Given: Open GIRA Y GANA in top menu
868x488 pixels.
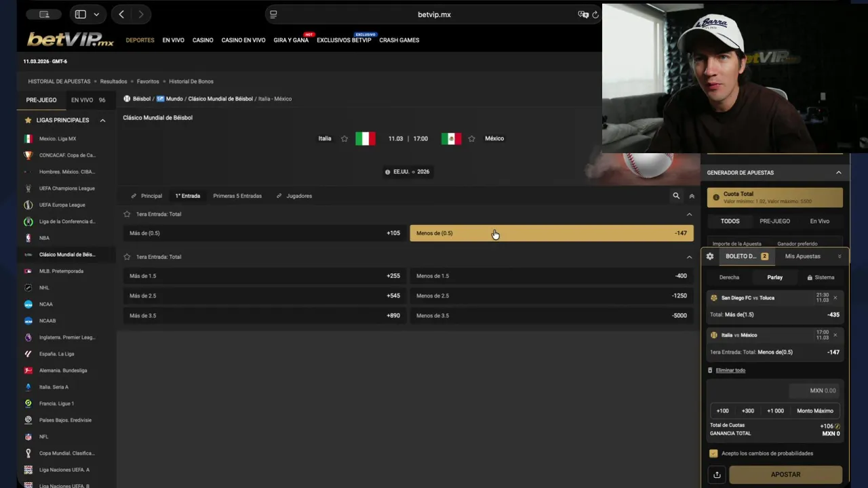Looking at the screenshot, I should coord(291,40).
